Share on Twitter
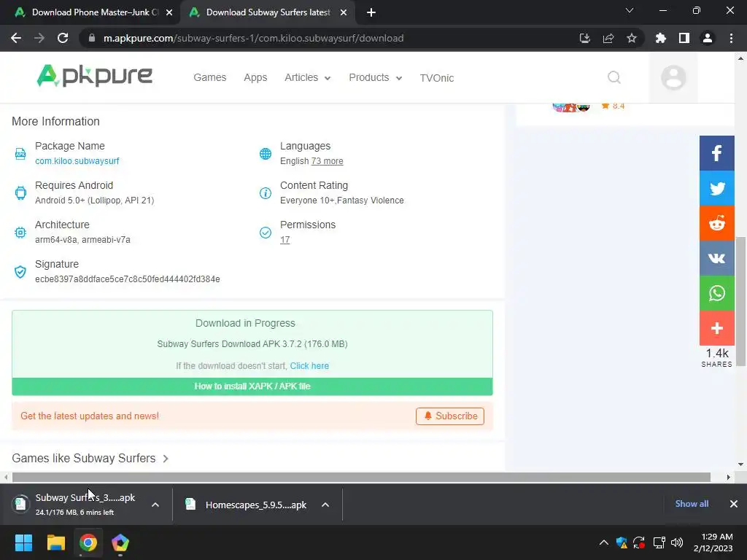 pyautogui.click(x=716, y=188)
